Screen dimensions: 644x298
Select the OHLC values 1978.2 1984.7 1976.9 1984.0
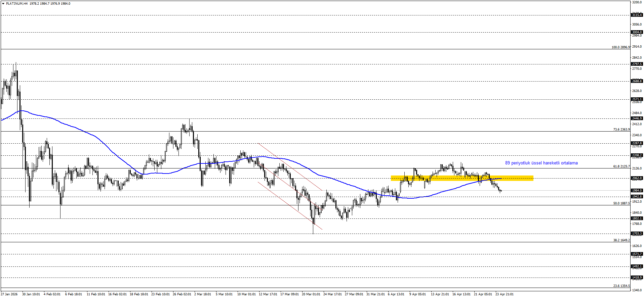[50, 4]
